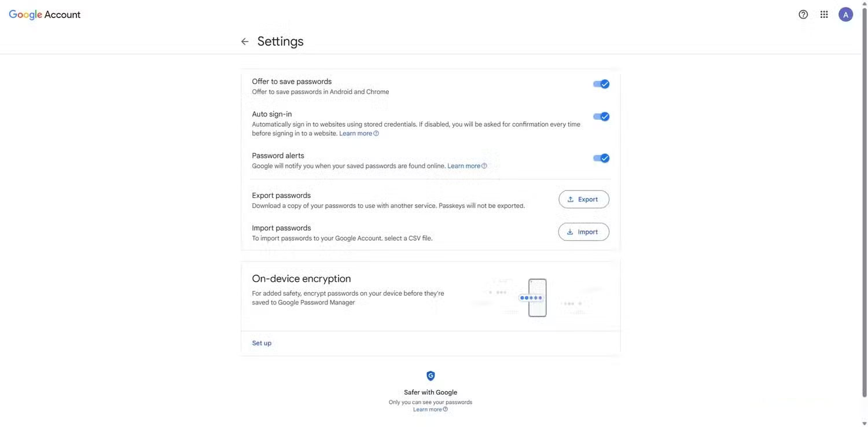Disable Offer to save passwords toggle
This screenshot has height=427, width=868.
coord(601,84)
